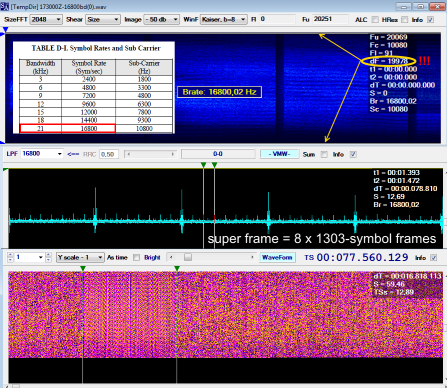The height and width of the screenshot is (388, 447).
Task: Click the Bright slider thumb
Action: pos(188,257)
